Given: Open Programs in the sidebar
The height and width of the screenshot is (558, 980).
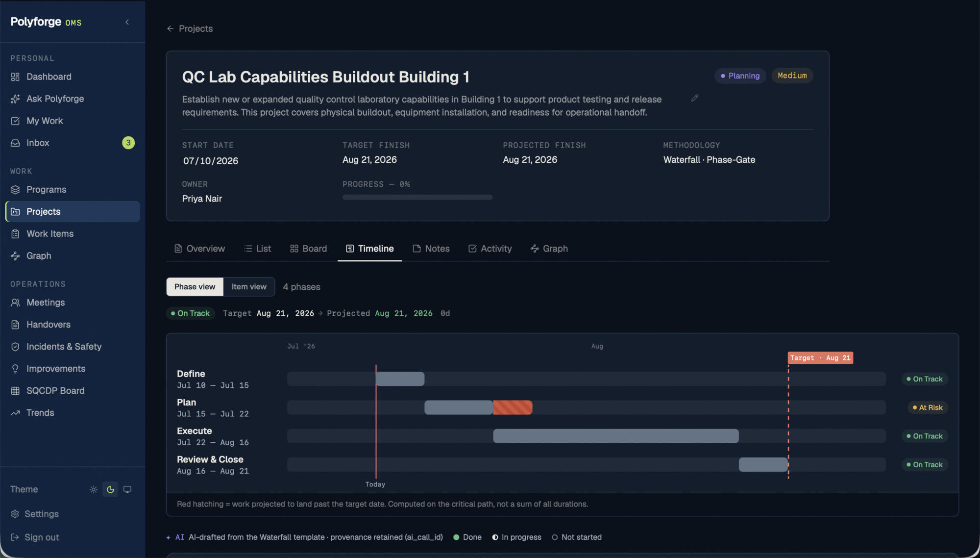Looking at the screenshot, I should click(73, 189).
